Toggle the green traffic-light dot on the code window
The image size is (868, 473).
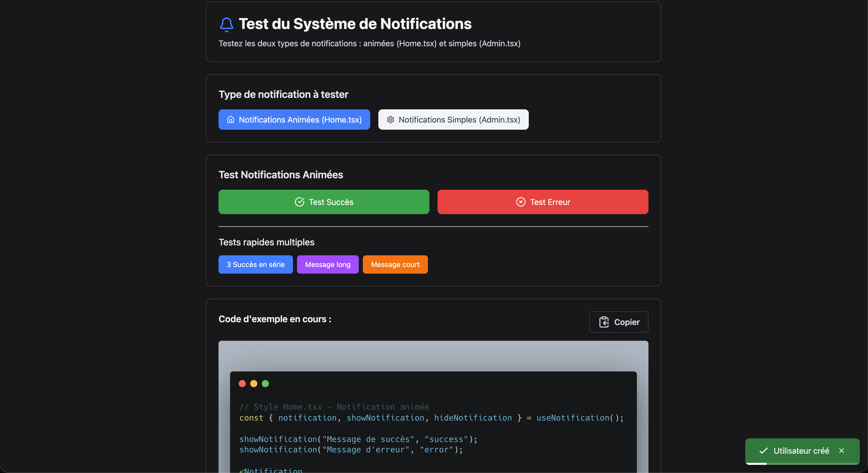pyautogui.click(x=266, y=384)
